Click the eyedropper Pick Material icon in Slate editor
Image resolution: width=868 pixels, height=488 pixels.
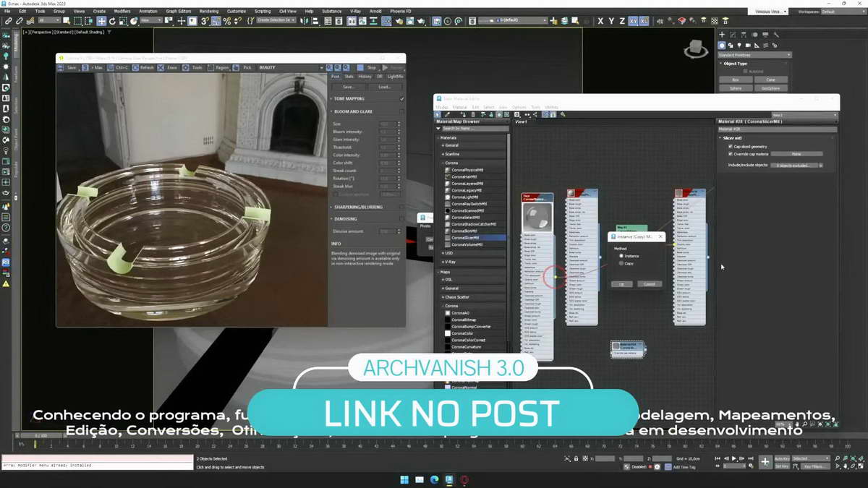448,114
